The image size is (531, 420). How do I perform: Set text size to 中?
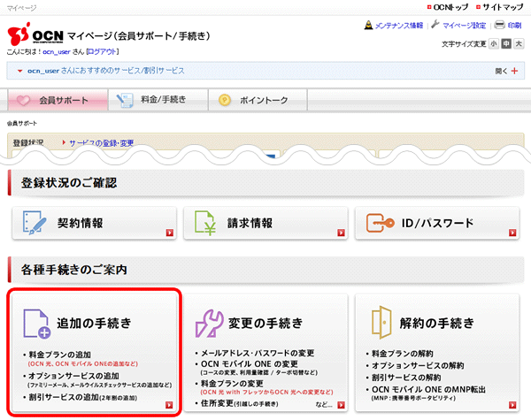(x=506, y=44)
